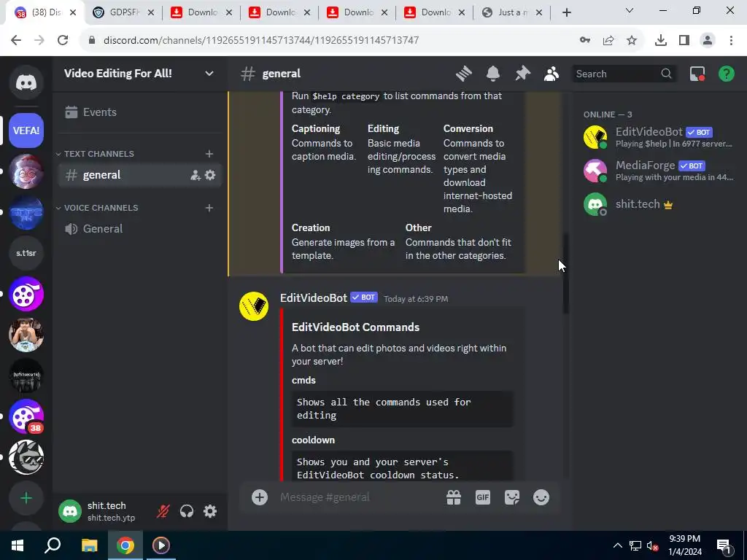Open Discord direct messages home icon
Viewport: 747px width, 560px height.
pos(26,82)
